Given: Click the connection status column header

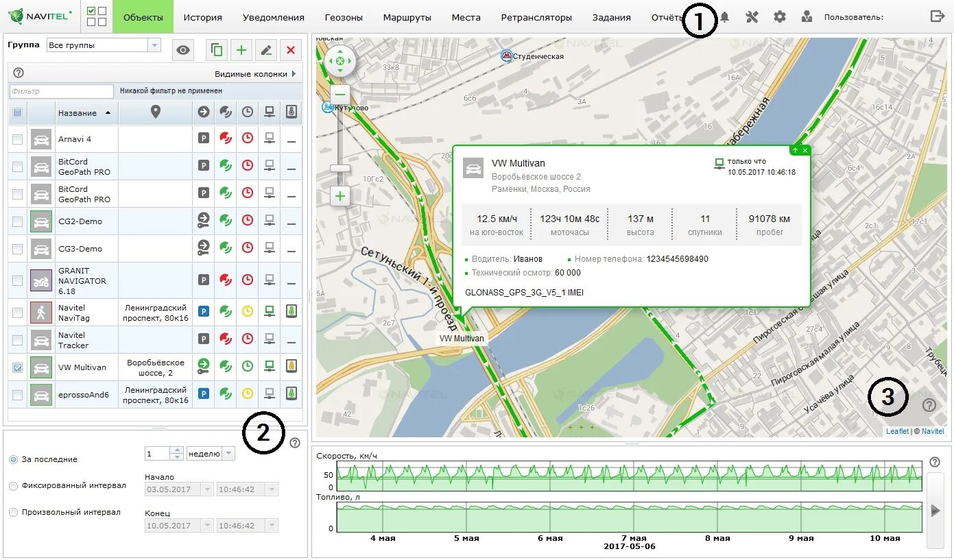Looking at the screenshot, I should click(x=270, y=112).
